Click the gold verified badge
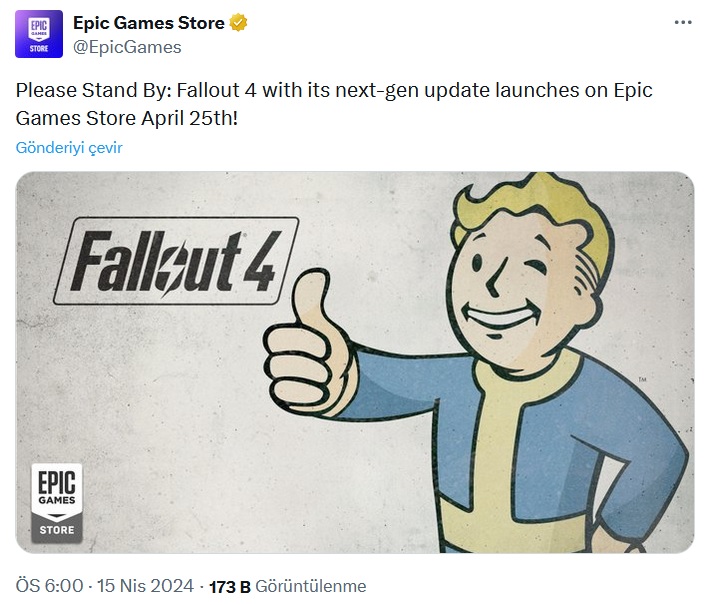 coord(239,23)
